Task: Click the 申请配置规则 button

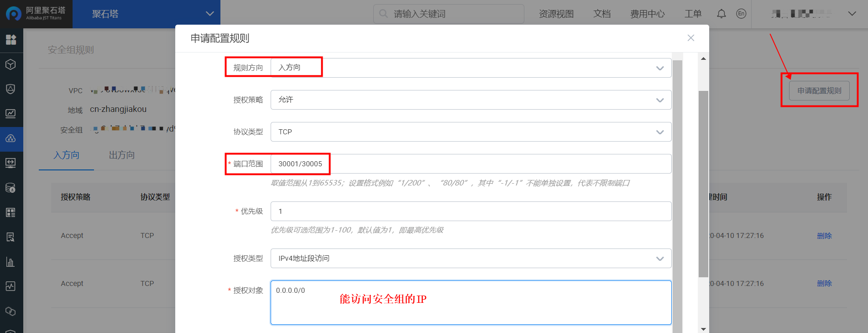Action: 819,90
